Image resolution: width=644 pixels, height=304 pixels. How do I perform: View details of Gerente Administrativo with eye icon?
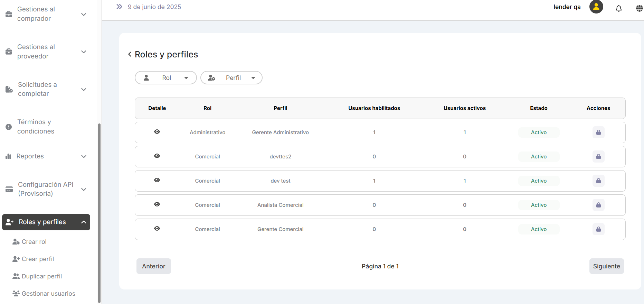tap(157, 132)
